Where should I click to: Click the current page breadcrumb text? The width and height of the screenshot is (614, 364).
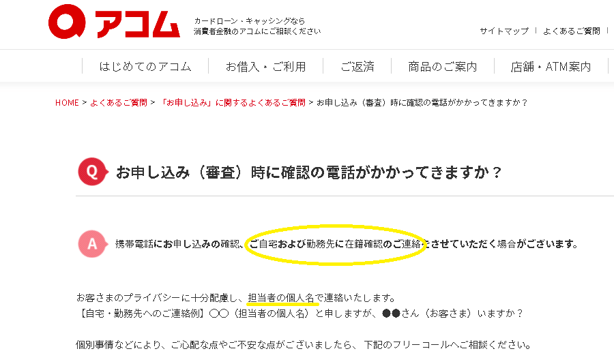coord(422,102)
